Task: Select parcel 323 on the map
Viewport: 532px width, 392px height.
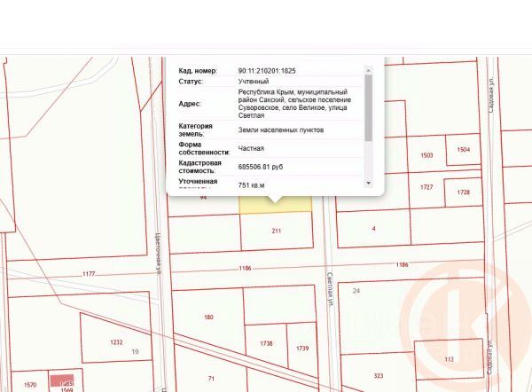Action: pos(379,376)
